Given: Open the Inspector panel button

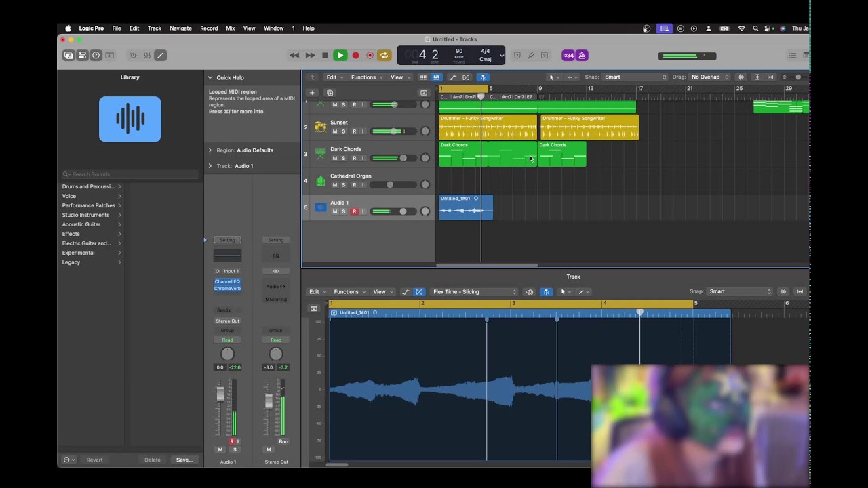Looking at the screenshot, I should pos(82,56).
